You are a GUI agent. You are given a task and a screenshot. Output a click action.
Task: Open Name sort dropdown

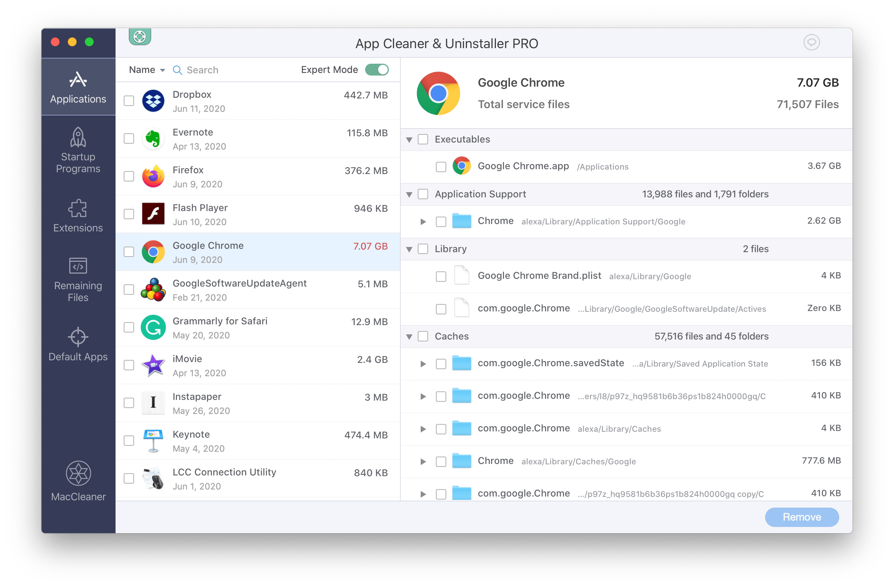[145, 70]
